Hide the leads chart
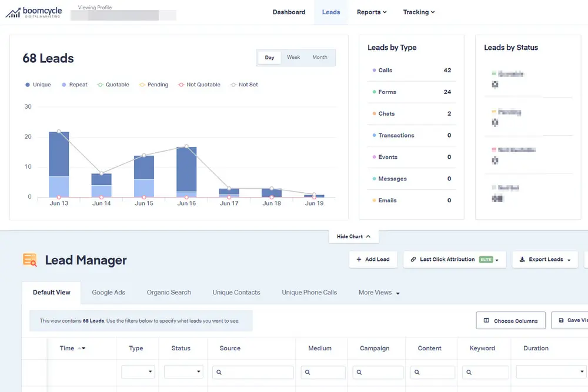588x392 pixels. tap(353, 236)
